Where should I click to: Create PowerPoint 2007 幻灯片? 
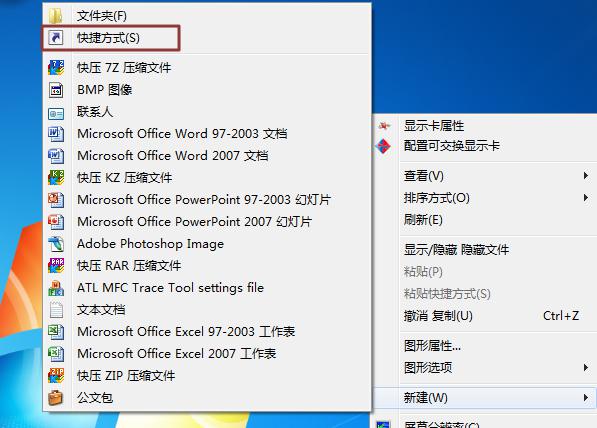pos(207,222)
